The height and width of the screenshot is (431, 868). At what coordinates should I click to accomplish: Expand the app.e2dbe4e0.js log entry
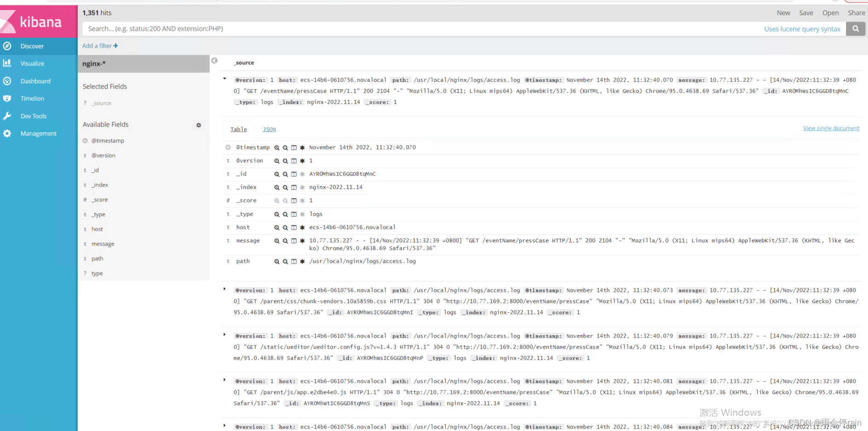click(225, 380)
